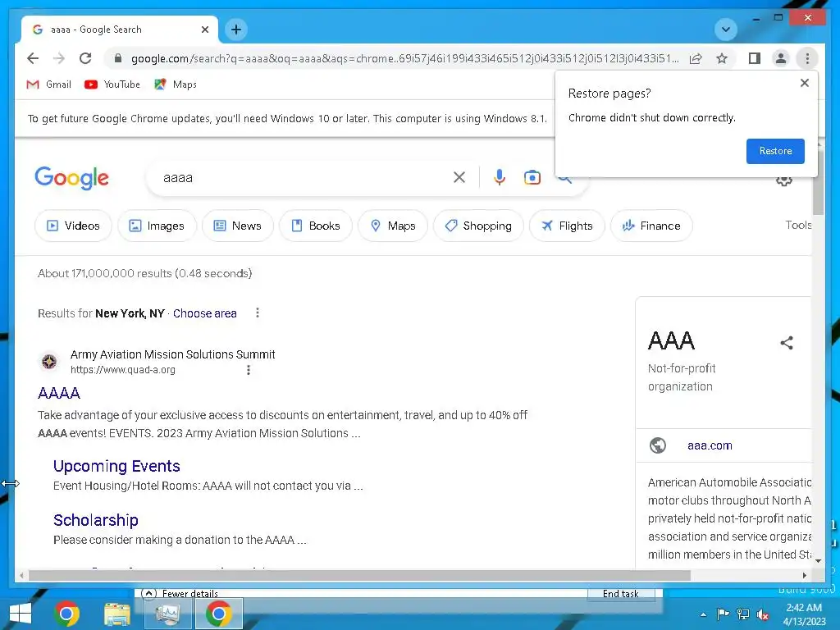The height and width of the screenshot is (630, 840).
Task: Visit the aaa.com link in the panel
Action: click(x=710, y=445)
